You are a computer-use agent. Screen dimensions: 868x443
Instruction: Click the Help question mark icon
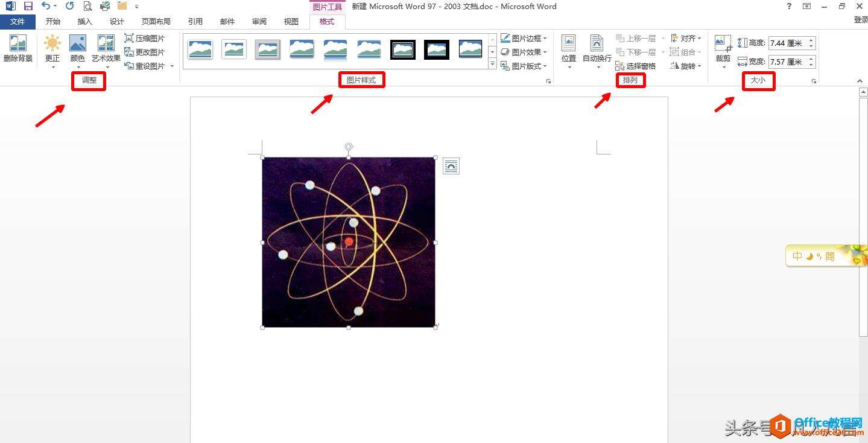789,6
